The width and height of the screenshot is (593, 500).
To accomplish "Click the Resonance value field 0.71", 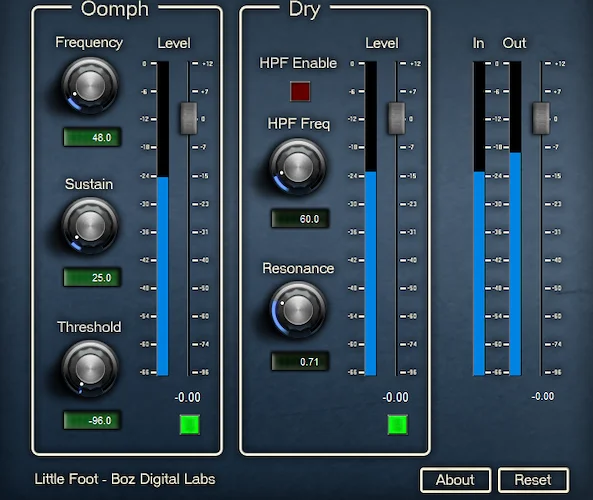I will click(300, 361).
